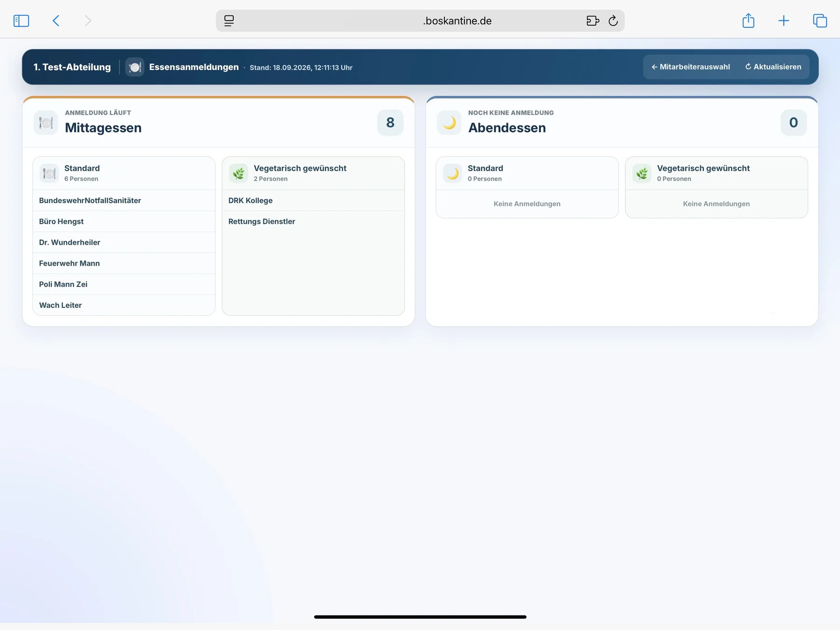Select Wach Leiter in the list
The width and height of the screenshot is (840, 630).
point(124,305)
